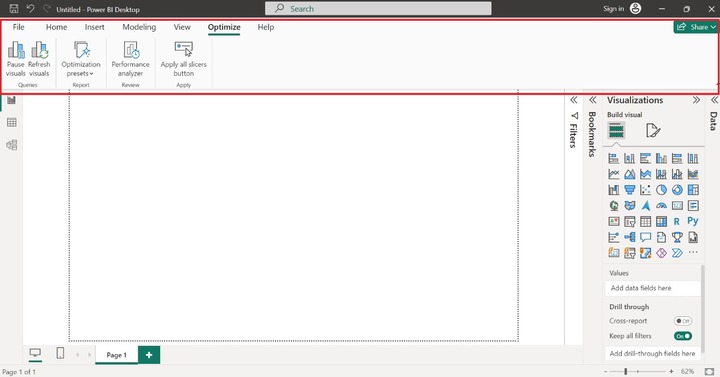Viewport: 720px width, 377px height.
Task: Click the fit to page button
Action: [x=709, y=371]
